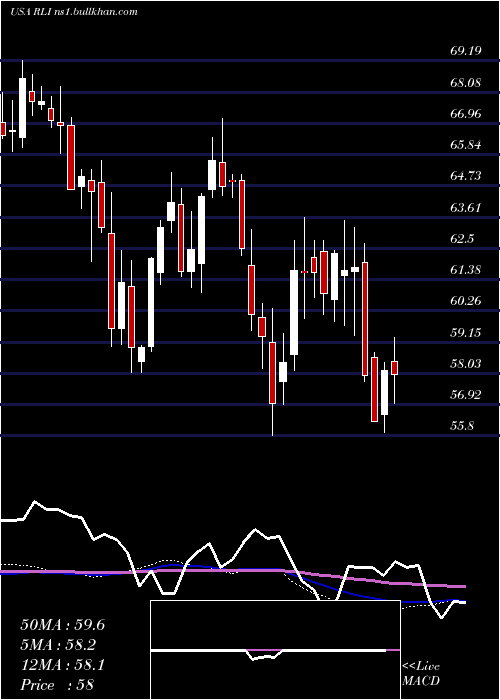Click the 60.26 price axis label
The image size is (500, 700).
(x=466, y=301)
